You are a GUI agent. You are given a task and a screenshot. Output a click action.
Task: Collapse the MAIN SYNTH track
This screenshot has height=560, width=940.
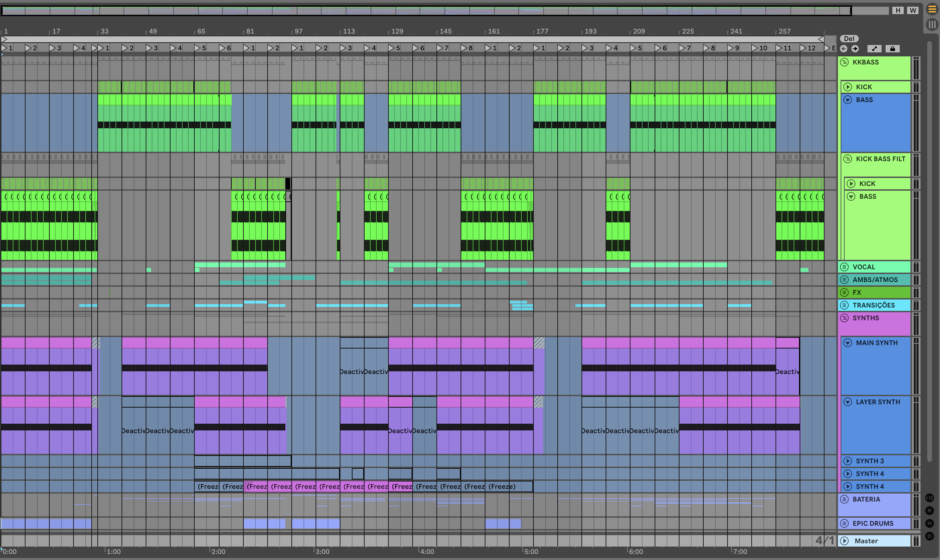848,343
